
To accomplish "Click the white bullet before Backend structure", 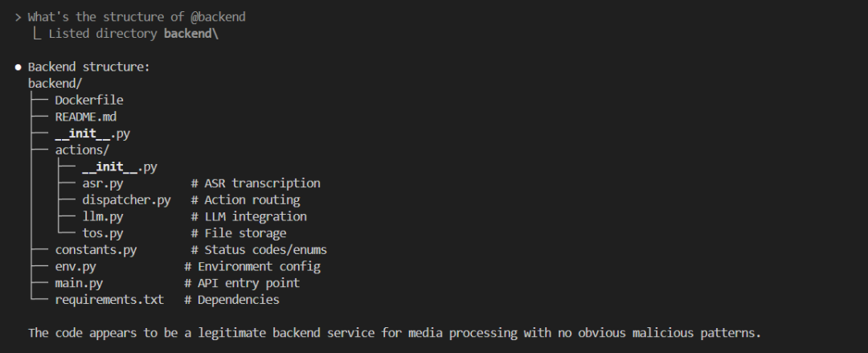I will click(x=18, y=68).
